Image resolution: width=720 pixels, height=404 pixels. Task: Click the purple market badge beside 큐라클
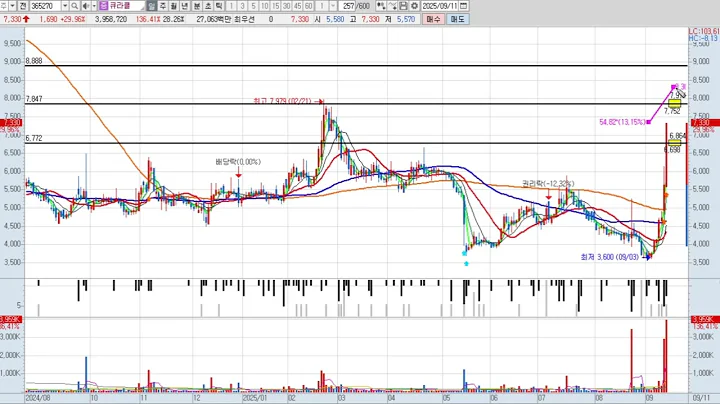[x=103, y=6]
